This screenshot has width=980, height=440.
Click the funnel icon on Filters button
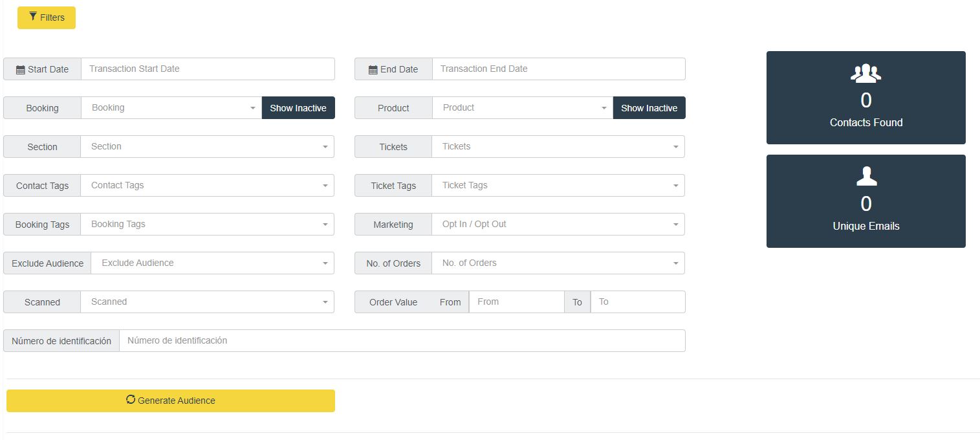coord(33,17)
